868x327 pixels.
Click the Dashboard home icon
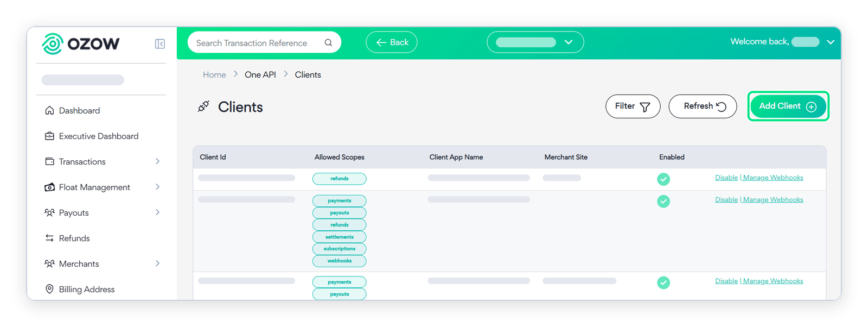49,110
